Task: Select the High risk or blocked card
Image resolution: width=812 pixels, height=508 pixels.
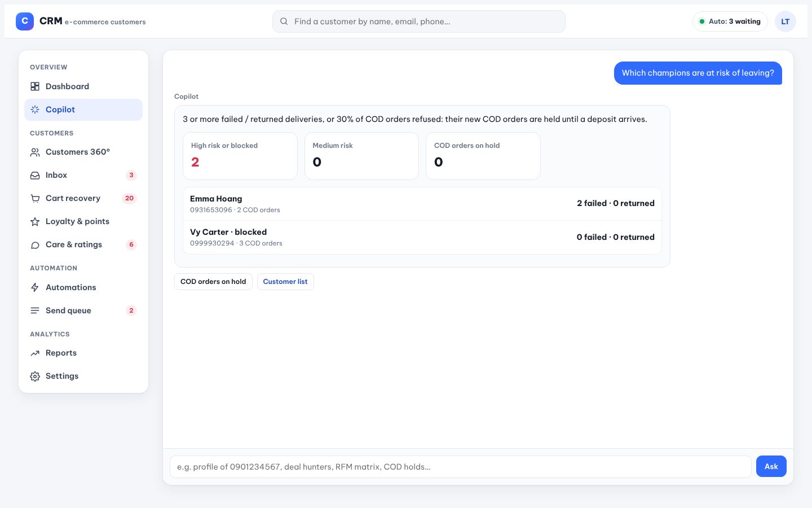Action: click(240, 156)
